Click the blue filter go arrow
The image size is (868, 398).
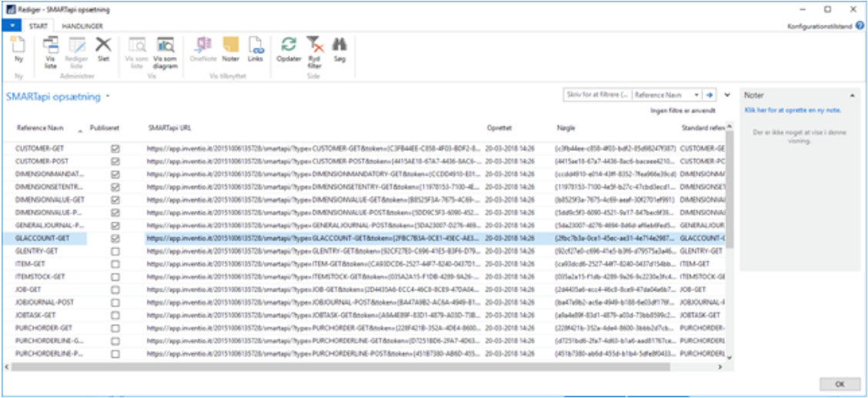709,95
